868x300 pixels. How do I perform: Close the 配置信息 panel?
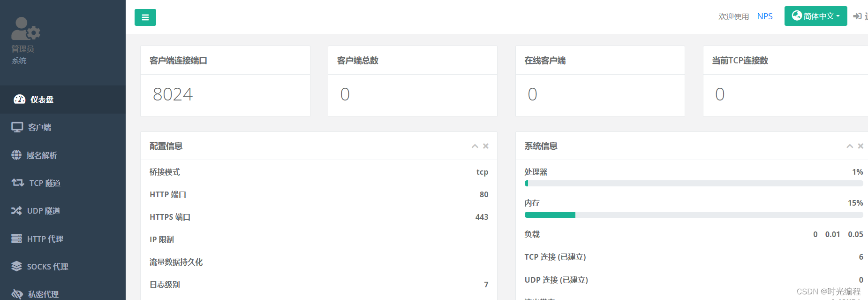pyautogui.click(x=486, y=146)
